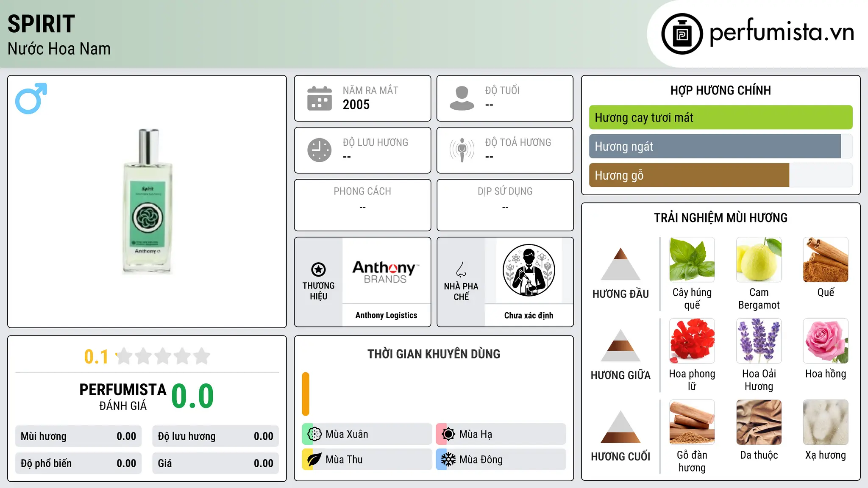Click the spring flower icon
The width and height of the screenshot is (868, 488).
point(314,434)
